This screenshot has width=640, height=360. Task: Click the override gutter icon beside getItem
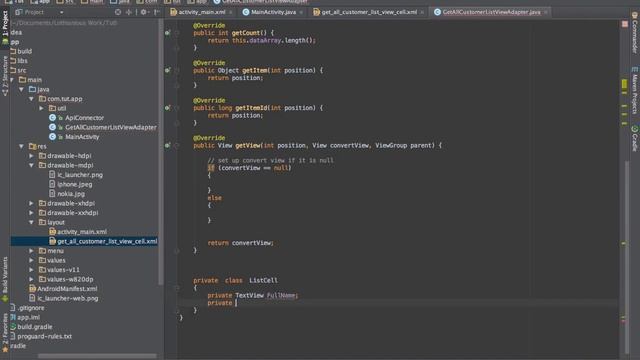coord(167,70)
